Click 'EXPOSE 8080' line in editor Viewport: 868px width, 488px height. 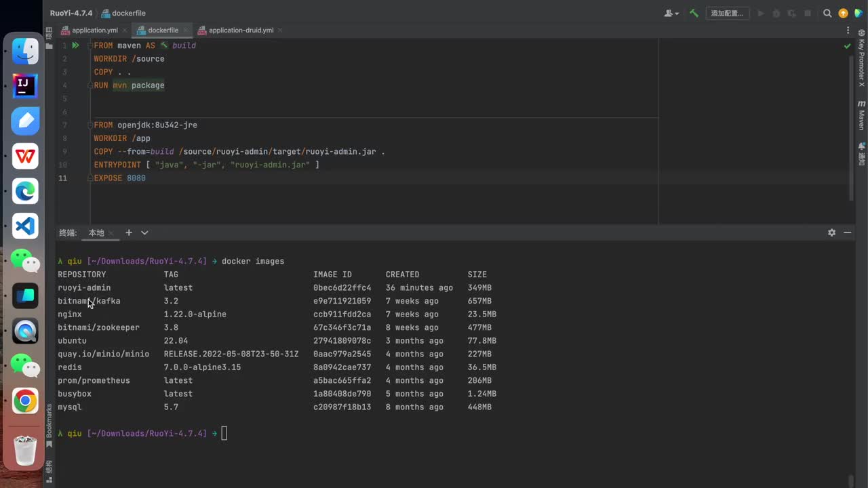(x=120, y=178)
